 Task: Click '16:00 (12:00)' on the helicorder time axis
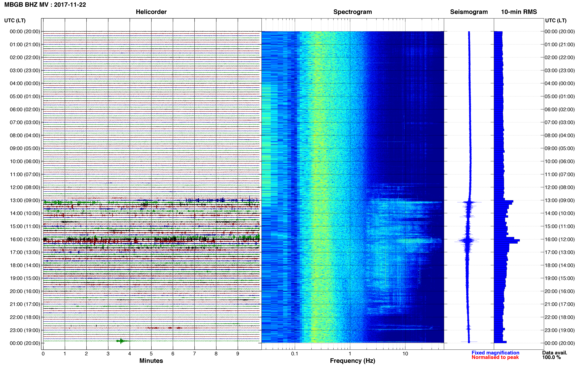coord(25,239)
